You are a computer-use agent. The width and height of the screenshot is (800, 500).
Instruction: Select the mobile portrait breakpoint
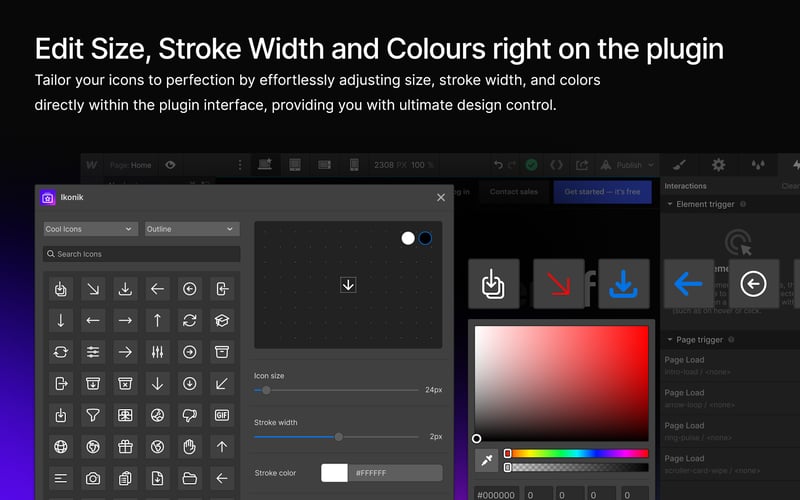pos(354,164)
